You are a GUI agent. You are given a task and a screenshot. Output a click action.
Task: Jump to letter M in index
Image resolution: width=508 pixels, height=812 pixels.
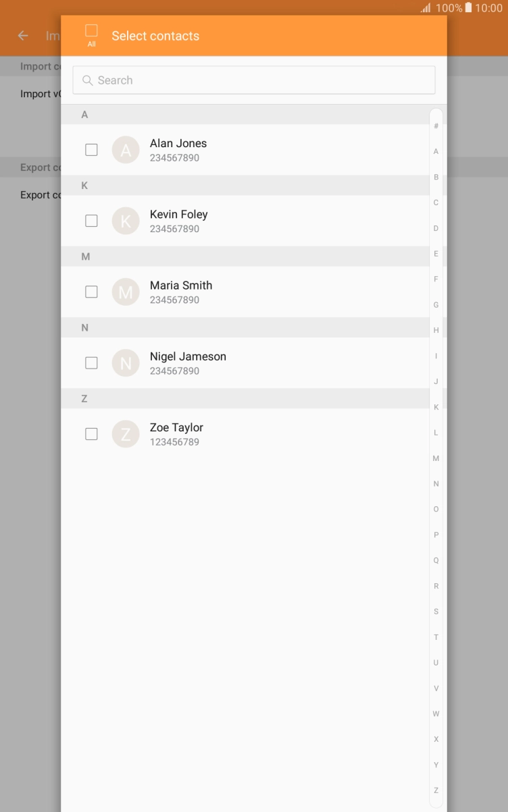[436, 458]
